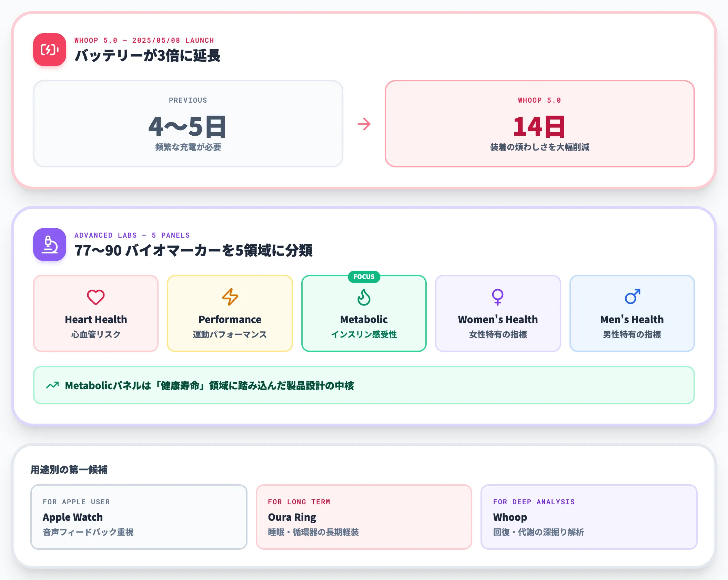
Task: Select the FOCUS badge on Metabolic
Action: pos(364,277)
